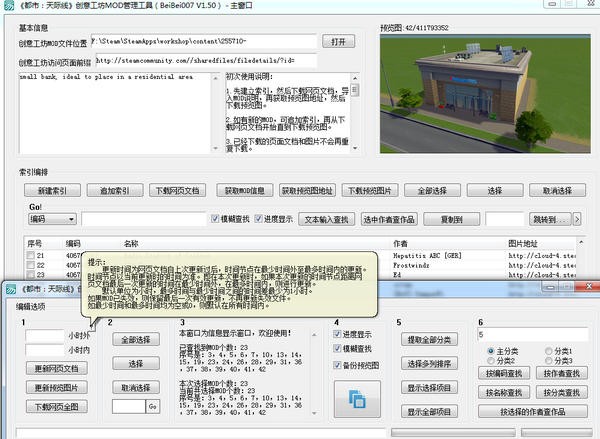Click the 打开 button
This screenshot has height=439, width=600.
pyautogui.click(x=338, y=42)
